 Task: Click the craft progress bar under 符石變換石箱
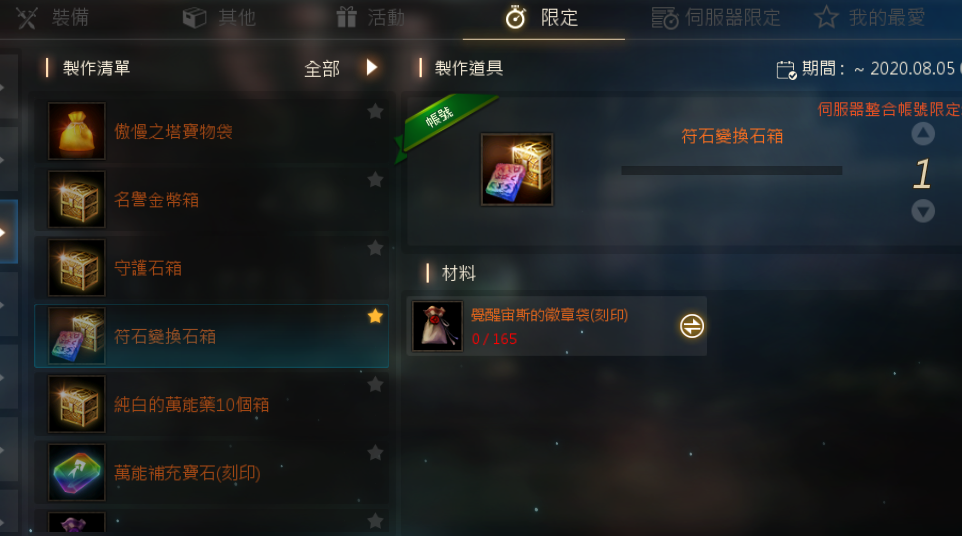coord(731,170)
